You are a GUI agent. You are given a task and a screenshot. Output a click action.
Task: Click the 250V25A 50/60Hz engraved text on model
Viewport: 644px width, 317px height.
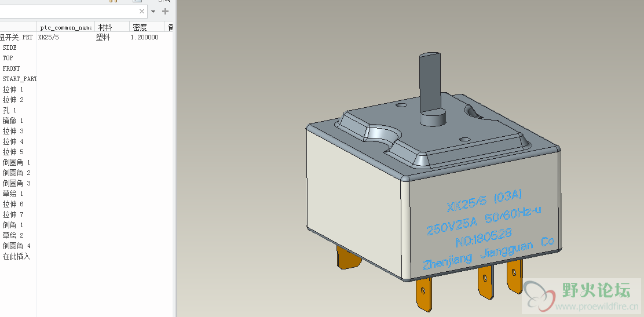click(x=484, y=220)
